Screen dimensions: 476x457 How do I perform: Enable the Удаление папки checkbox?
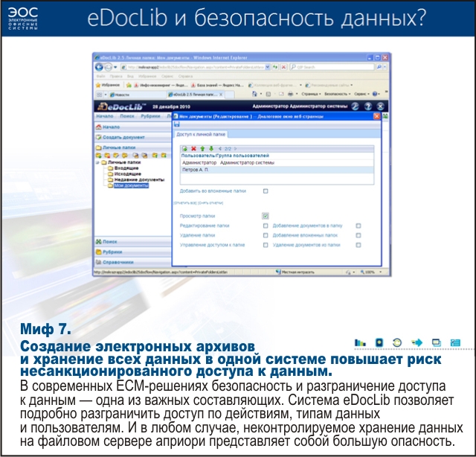coord(266,235)
